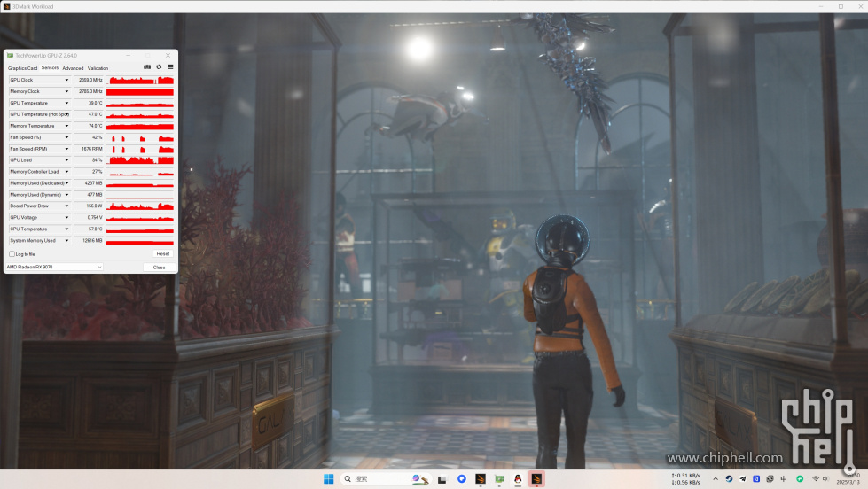Open the GPU Temperature (Hot Spot) dropdown
This screenshot has width=868, height=489.
67,114
